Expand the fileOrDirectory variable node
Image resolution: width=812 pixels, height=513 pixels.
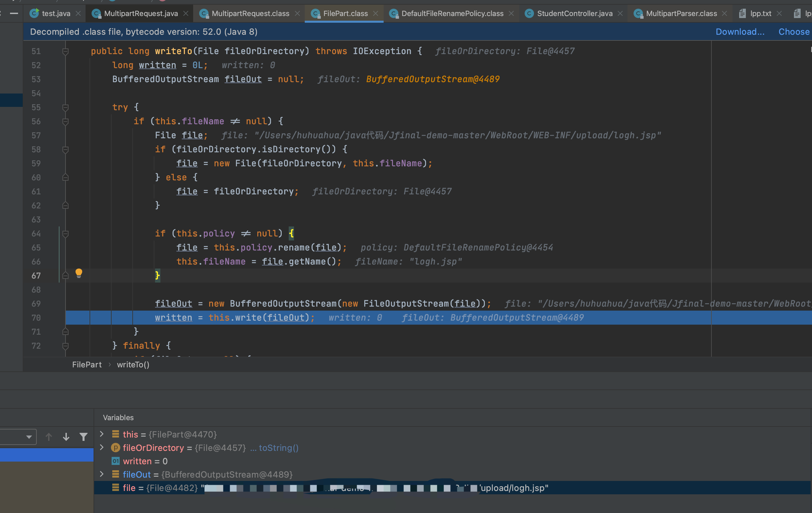(x=102, y=448)
